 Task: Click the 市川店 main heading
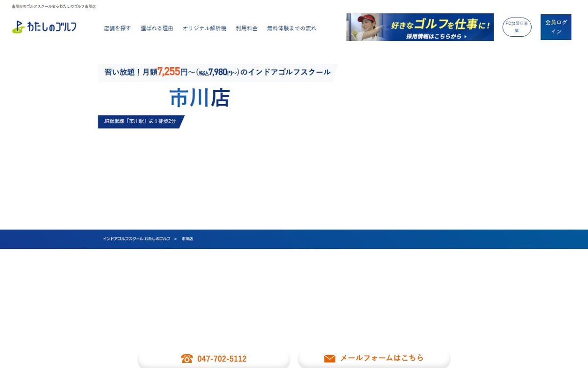click(x=200, y=98)
